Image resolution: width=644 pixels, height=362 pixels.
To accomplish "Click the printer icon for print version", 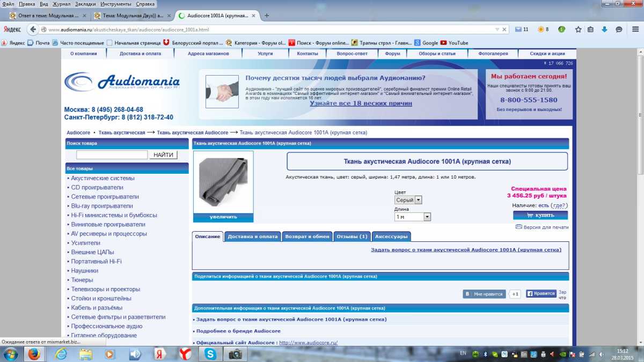I will point(518,227).
